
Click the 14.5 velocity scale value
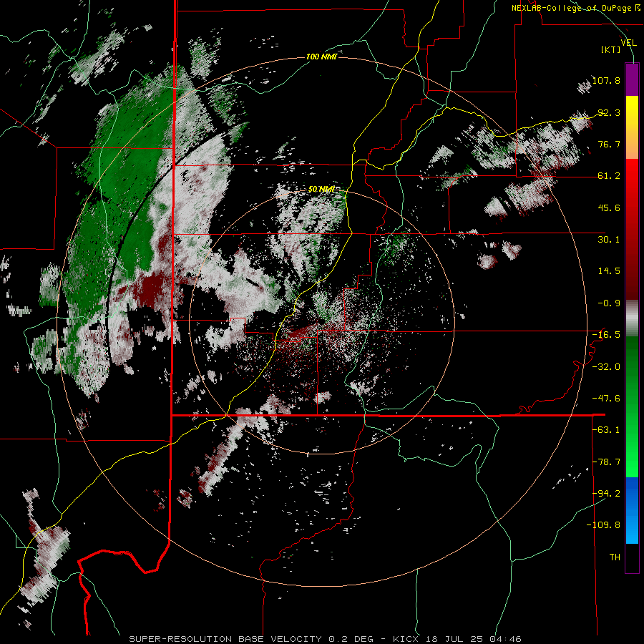(609, 270)
